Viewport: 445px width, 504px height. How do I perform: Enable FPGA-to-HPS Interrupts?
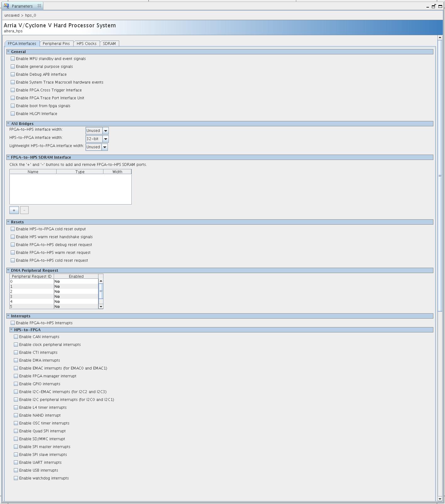pyautogui.click(x=13, y=323)
